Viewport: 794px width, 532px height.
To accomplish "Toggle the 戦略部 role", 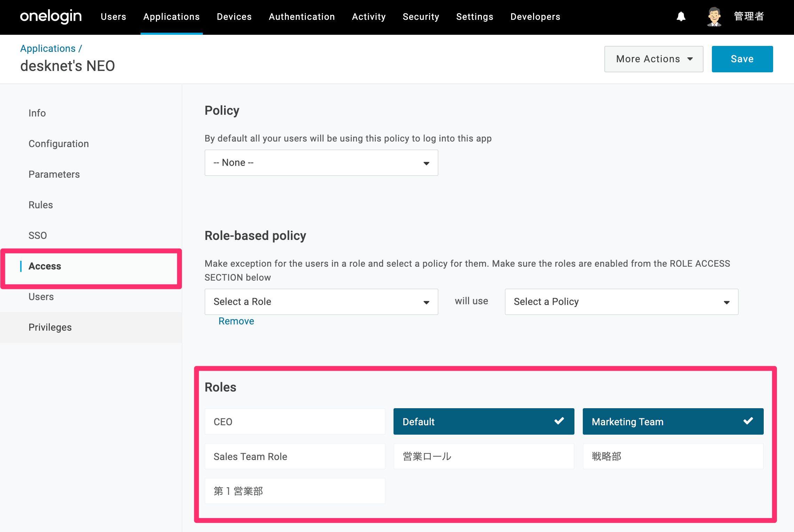I will coord(673,456).
